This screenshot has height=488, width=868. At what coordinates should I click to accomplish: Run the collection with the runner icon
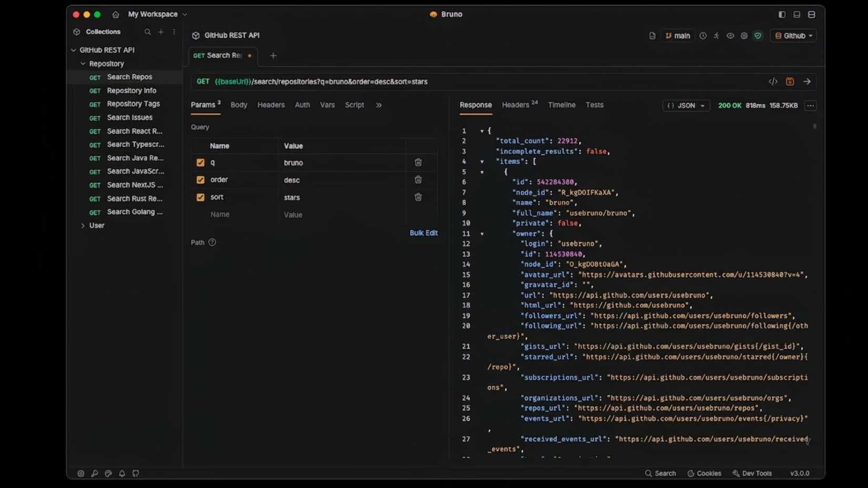coord(716,35)
